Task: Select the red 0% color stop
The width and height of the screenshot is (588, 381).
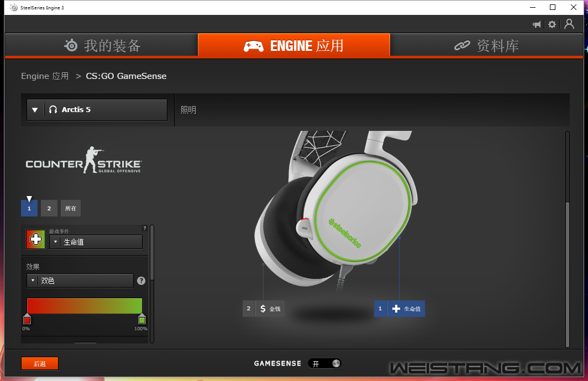Action: coord(27,320)
